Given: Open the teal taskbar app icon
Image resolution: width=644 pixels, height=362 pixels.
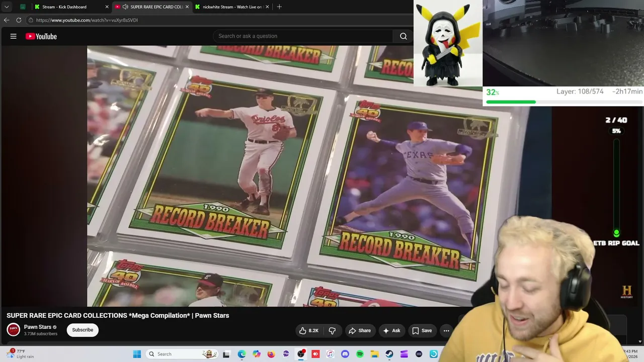Looking at the screenshot, I should pos(433,354).
